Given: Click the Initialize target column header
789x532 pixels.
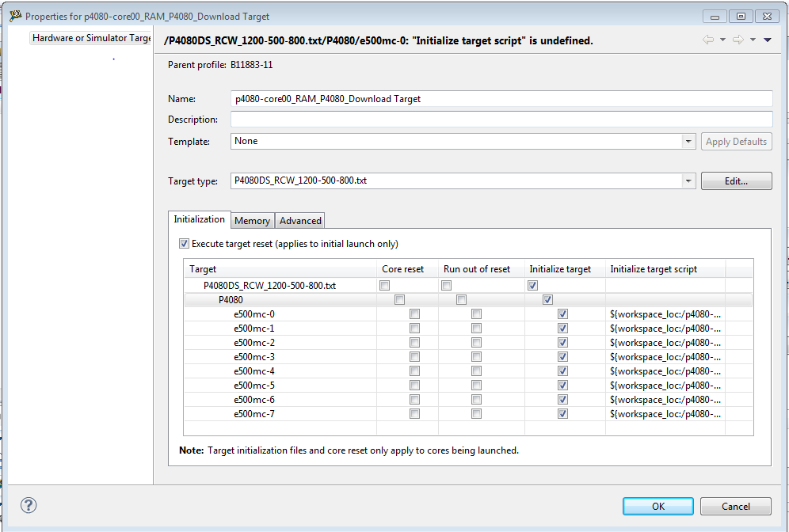Looking at the screenshot, I should pos(565,269).
